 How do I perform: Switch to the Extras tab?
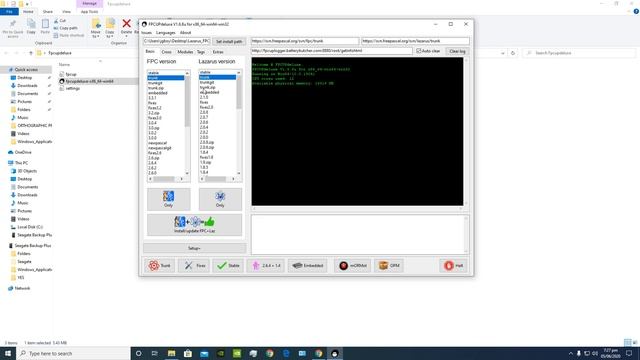click(x=218, y=52)
